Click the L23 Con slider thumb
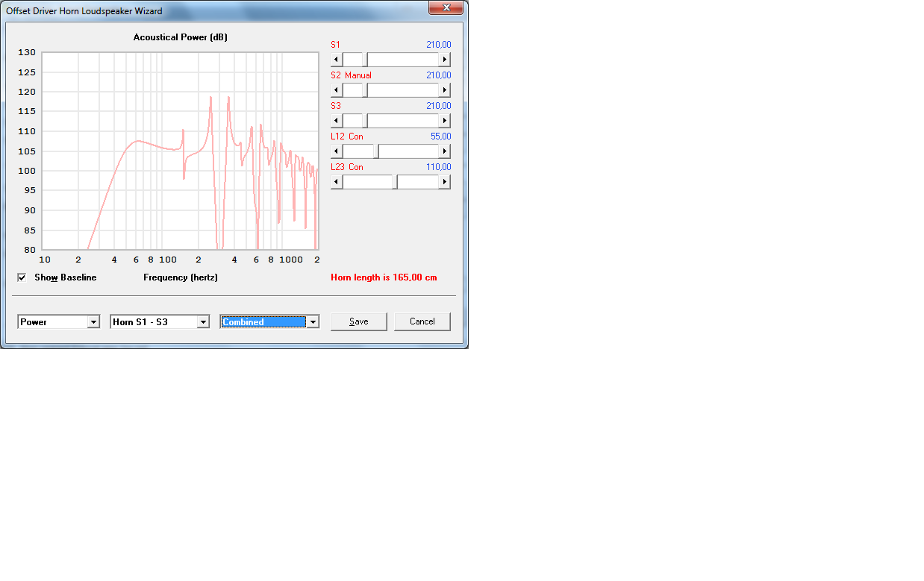The image size is (924, 581). click(395, 182)
